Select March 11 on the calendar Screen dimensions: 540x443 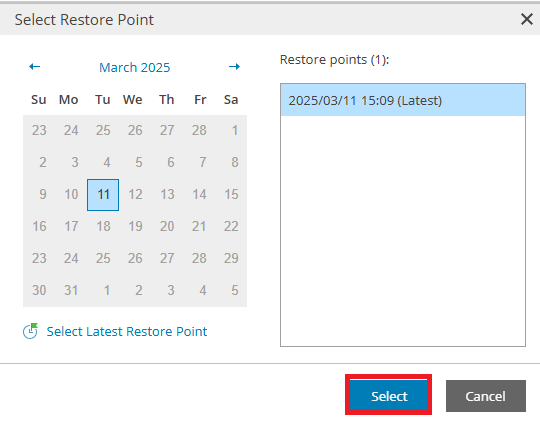103,195
